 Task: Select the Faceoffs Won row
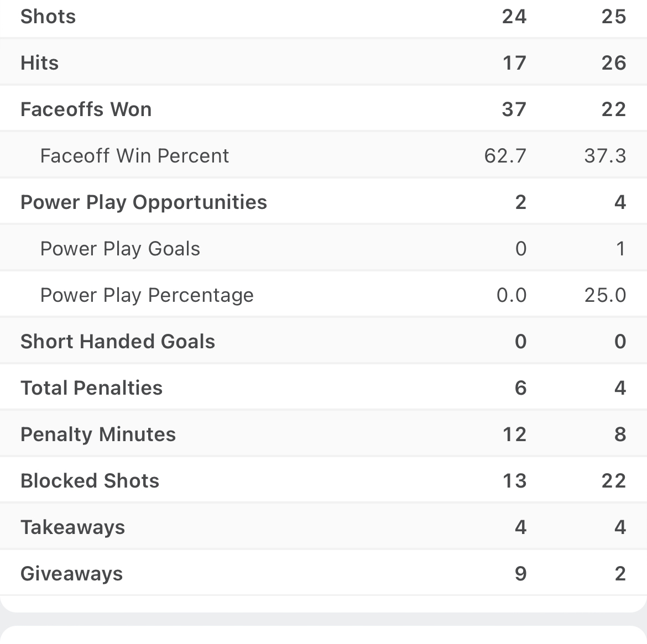(x=323, y=109)
